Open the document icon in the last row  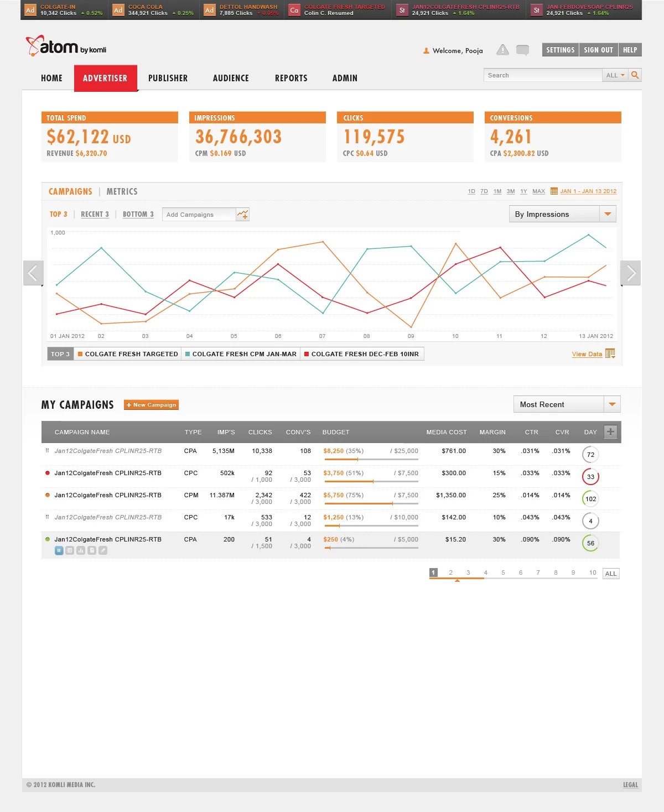click(92, 550)
